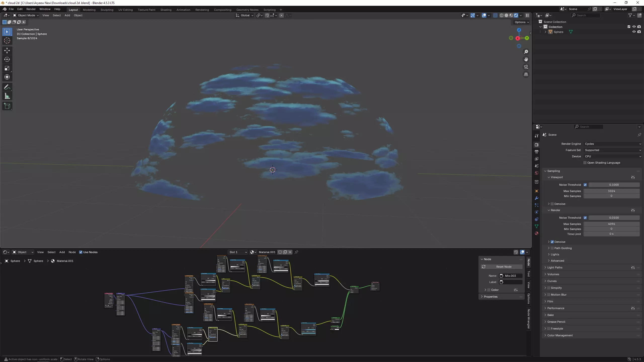Open the Render menu

click(31, 9)
